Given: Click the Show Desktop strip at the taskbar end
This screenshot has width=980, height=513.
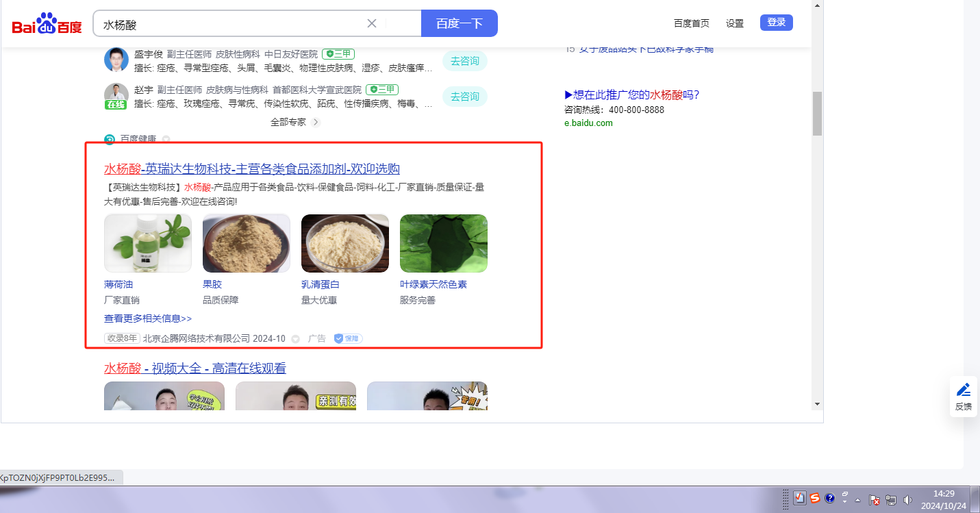Looking at the screenshot, I should point(975,499).
